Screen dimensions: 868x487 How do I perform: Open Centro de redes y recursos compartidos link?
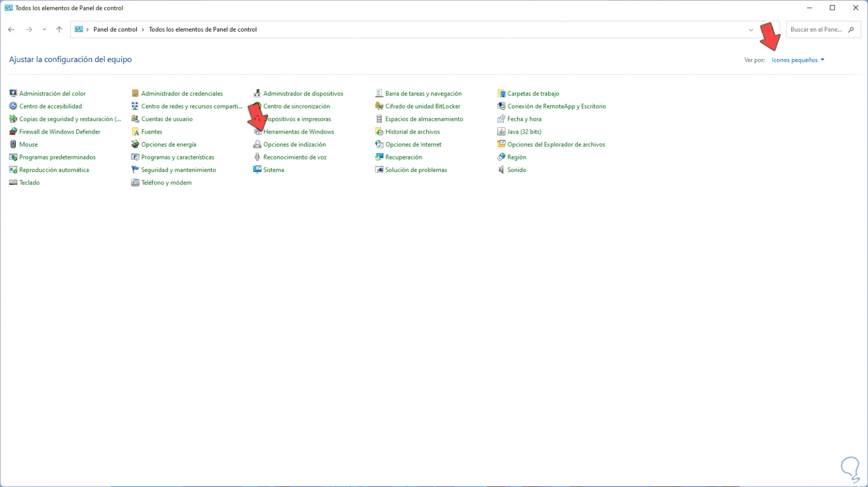[191, 106]
